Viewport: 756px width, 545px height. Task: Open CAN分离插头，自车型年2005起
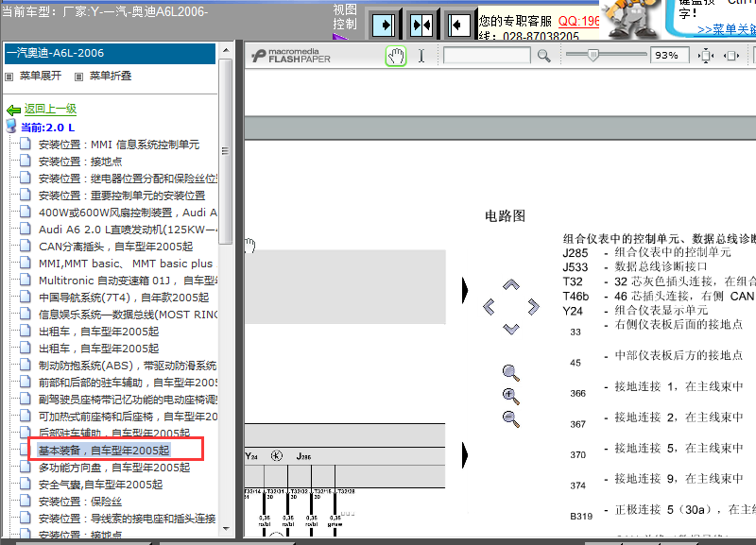point(115,247)
